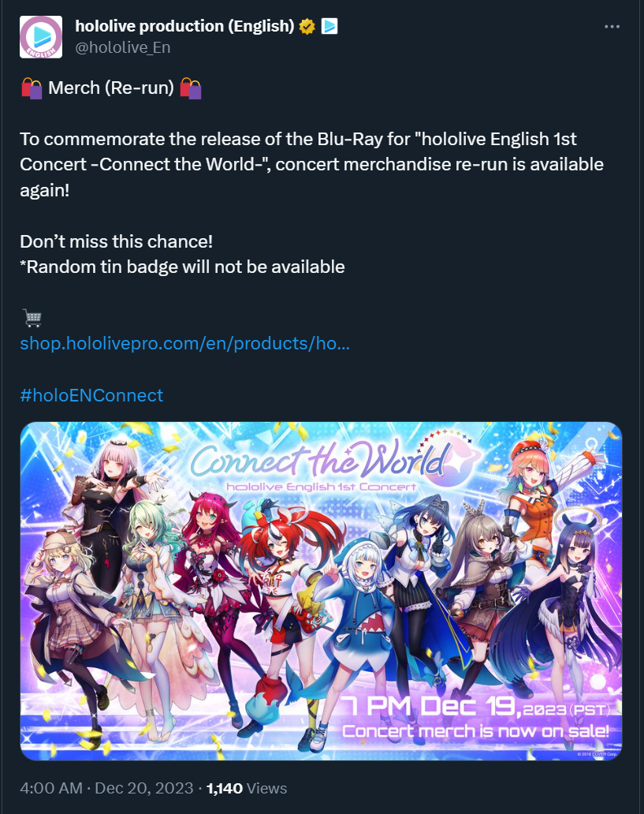Click the left shopping bags emoji
Image resolution: width=644 pixels, height=814 pixels.
click(32, 88)
